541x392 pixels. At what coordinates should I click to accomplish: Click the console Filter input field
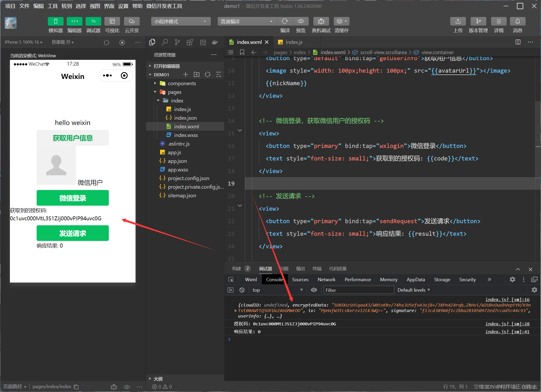coord(358,290)
